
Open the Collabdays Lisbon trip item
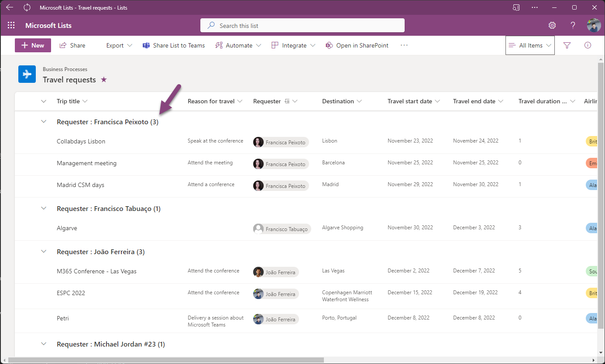coord(81,141)
